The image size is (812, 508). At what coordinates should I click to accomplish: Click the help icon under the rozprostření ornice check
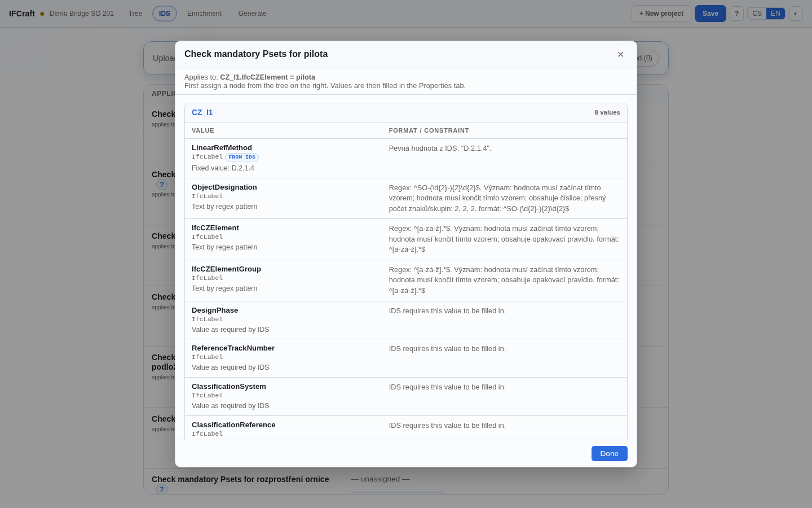coord(162,489)
